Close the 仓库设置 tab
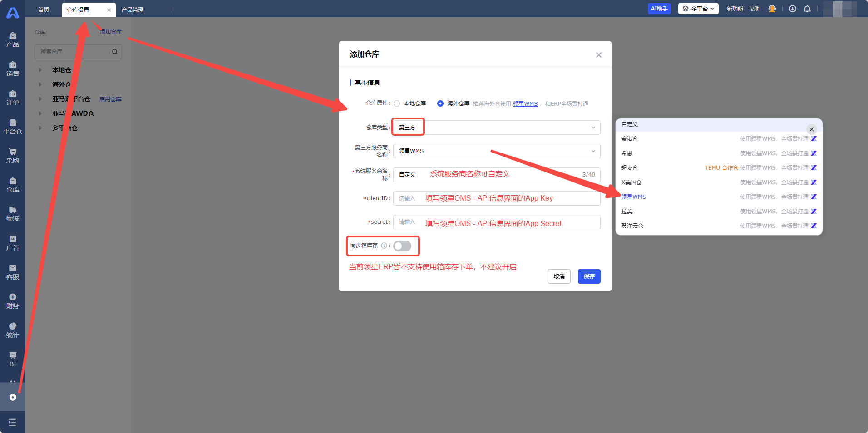868x433 pixels. click(x=109, y=10)
